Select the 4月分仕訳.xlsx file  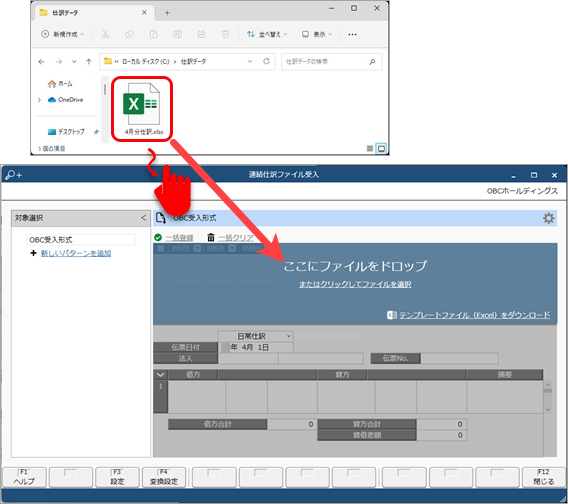(142, 109)
